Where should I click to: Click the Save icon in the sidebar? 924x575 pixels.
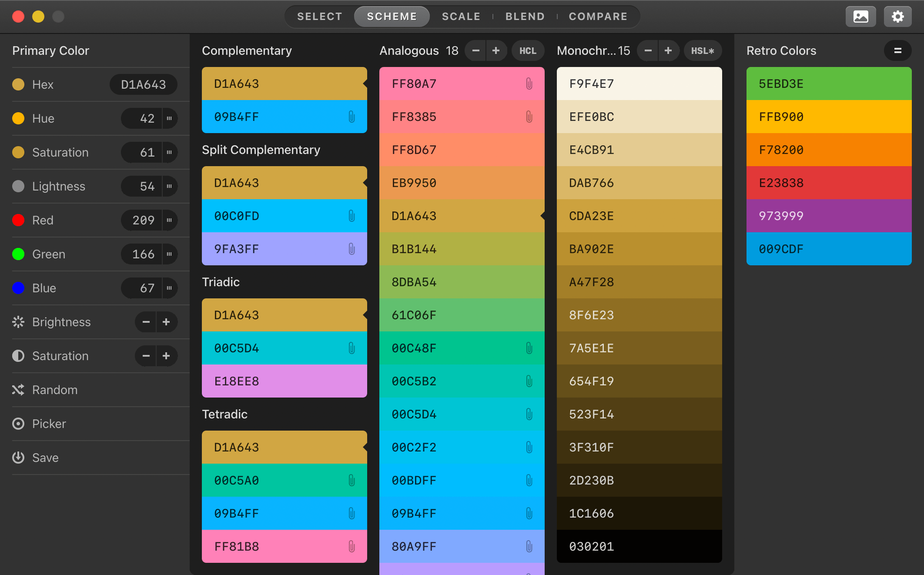[x=18, y=458]
